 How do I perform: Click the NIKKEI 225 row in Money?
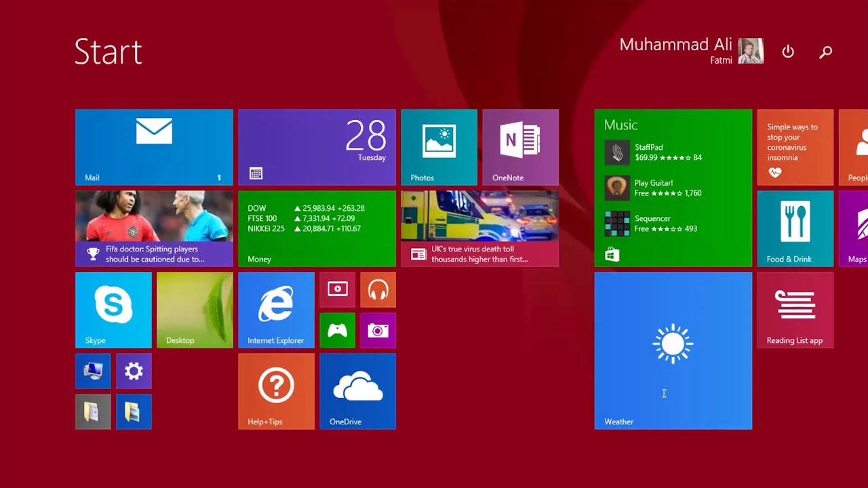[x=305, y=228]
